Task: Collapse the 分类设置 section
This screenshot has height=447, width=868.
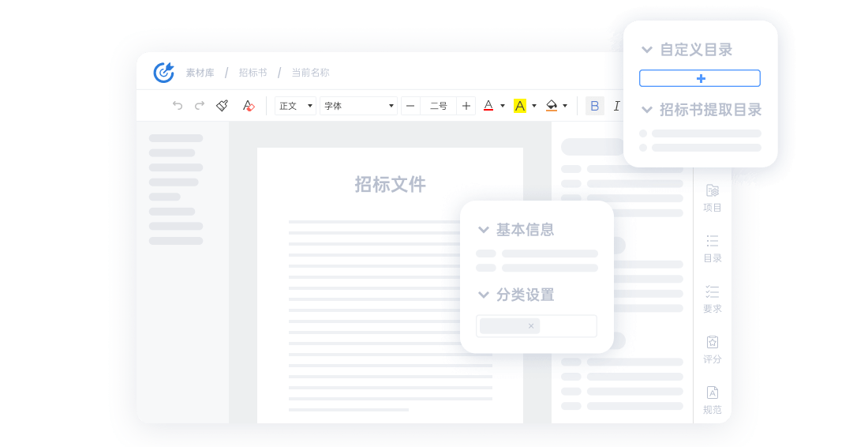Action: click(x=483, y=295)
